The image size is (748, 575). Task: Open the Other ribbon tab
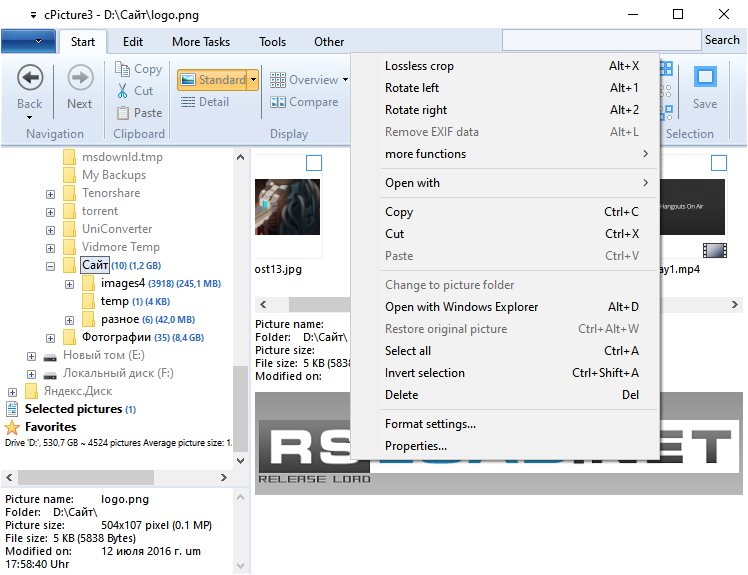329,42
